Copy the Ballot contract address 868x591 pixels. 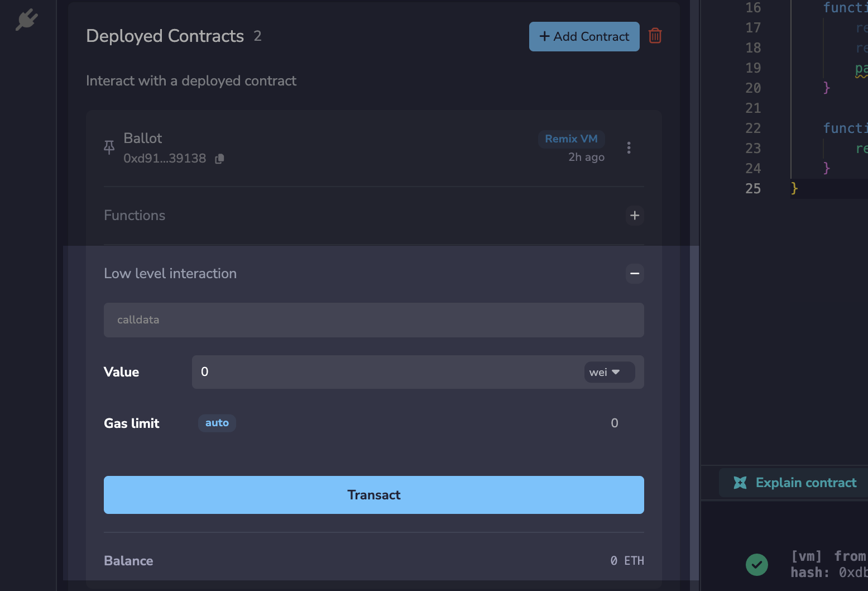(219, 159)
